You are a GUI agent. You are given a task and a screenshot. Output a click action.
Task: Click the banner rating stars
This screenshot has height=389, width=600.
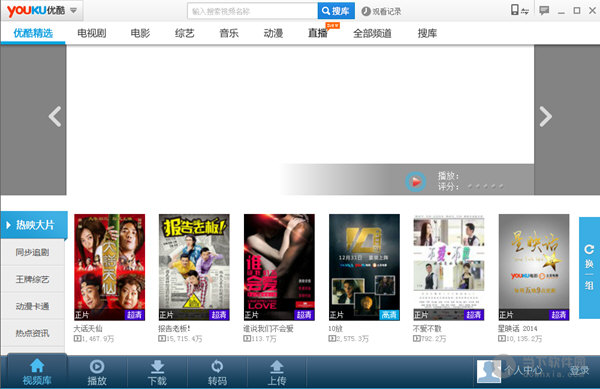click(x=486, y=186)
